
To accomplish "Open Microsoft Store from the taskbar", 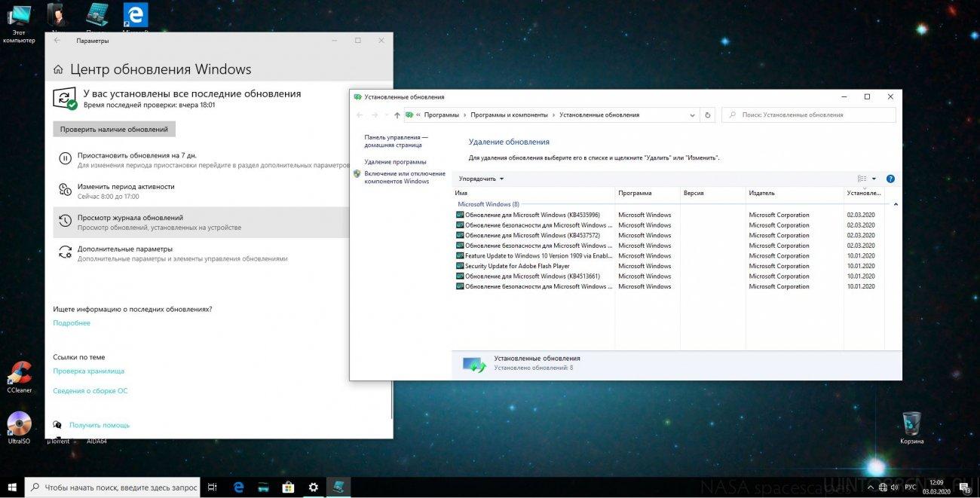I will 287,487.
